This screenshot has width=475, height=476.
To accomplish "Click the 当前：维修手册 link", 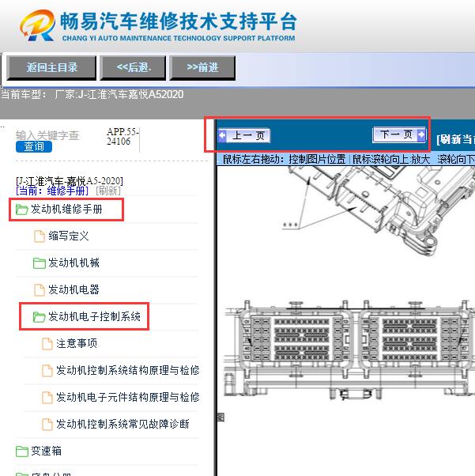I will coord(52,191).
